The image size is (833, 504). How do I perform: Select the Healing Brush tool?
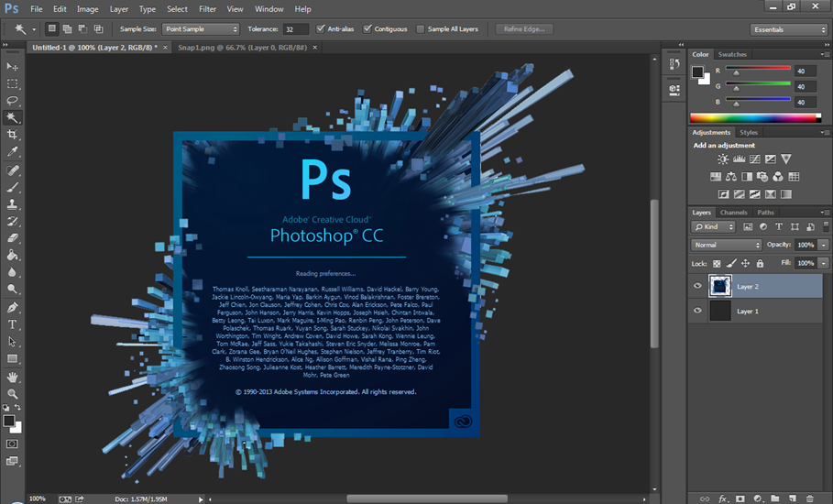click(12, 170)
